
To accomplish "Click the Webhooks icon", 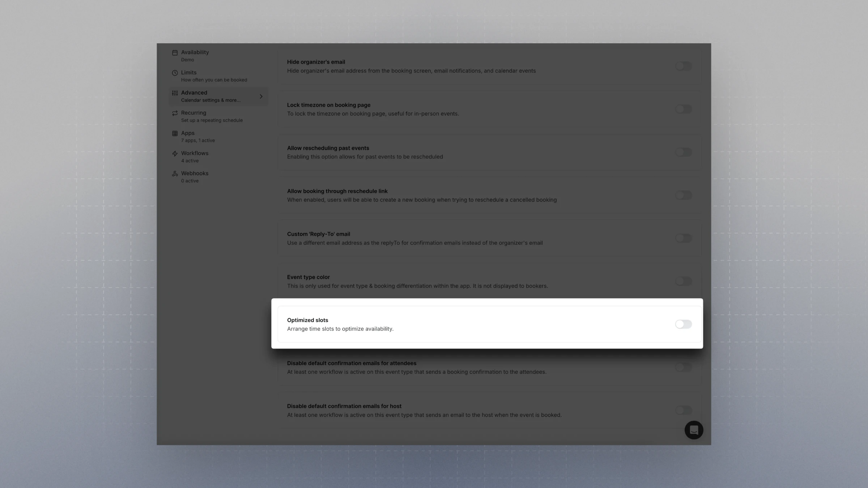I will click(175, 174).
